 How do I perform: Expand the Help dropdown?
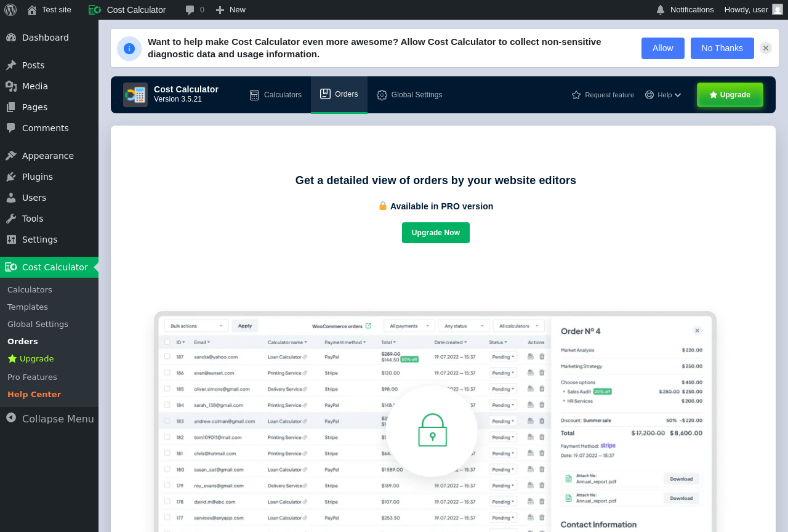(663, 95)
